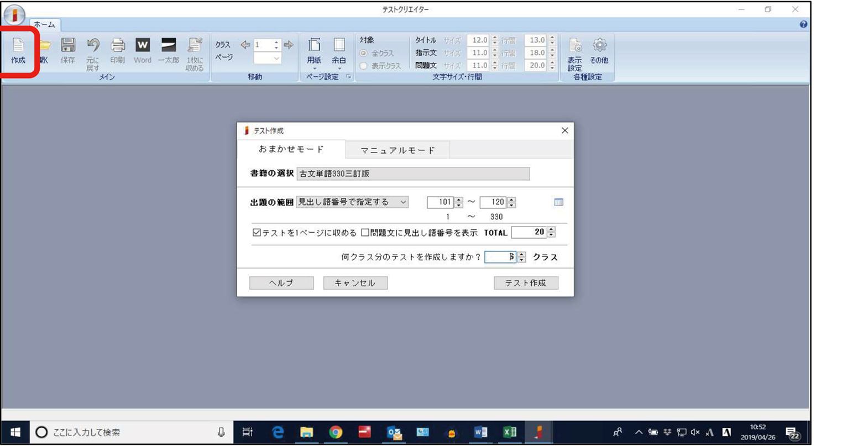
Task: Click the テスト作成 button
Action: coord(525,283)
